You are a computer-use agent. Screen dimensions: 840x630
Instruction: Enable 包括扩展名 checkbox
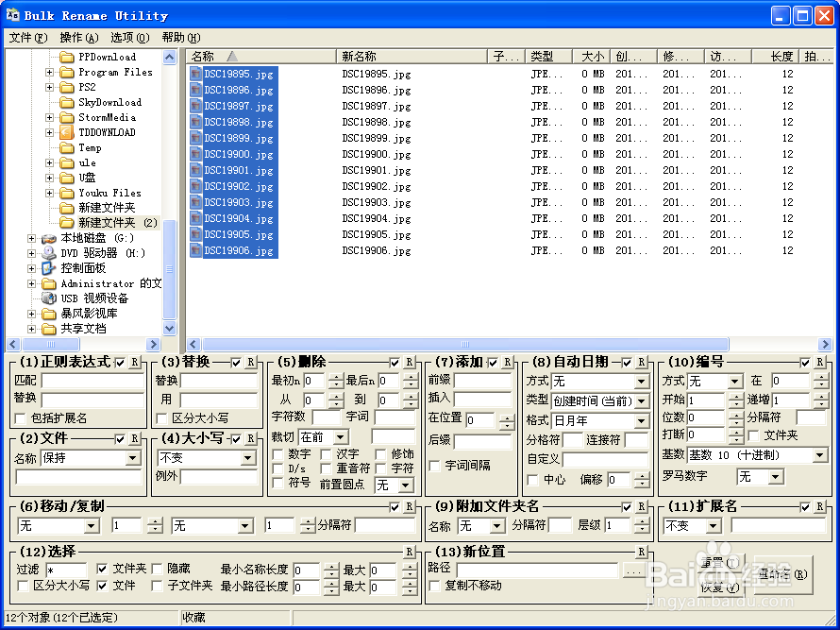[21, 418]
